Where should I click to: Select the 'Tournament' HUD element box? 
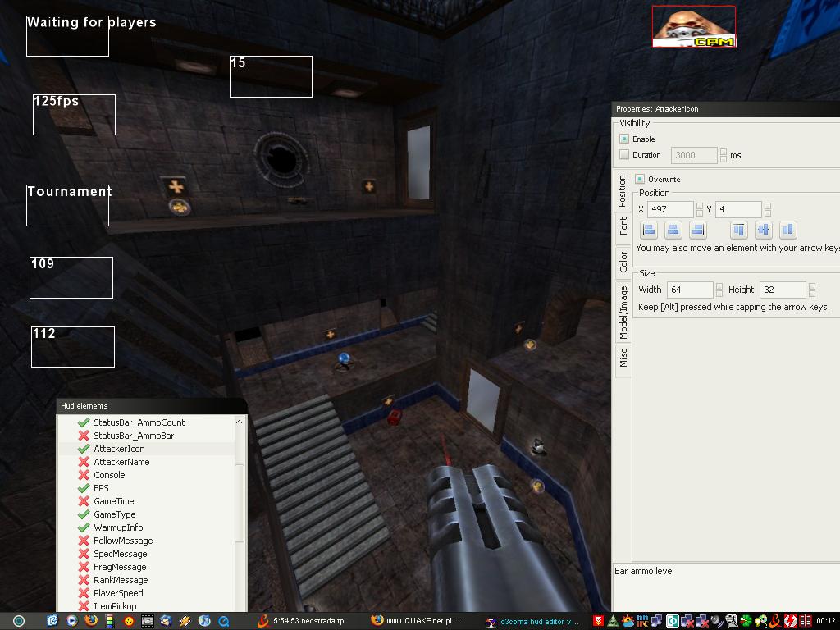click(67, 205)
